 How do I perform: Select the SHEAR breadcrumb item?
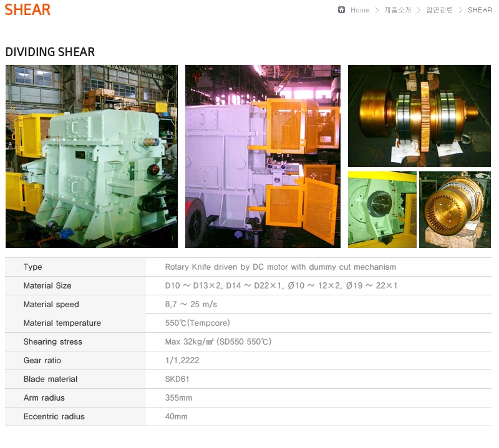click(480, 10)
